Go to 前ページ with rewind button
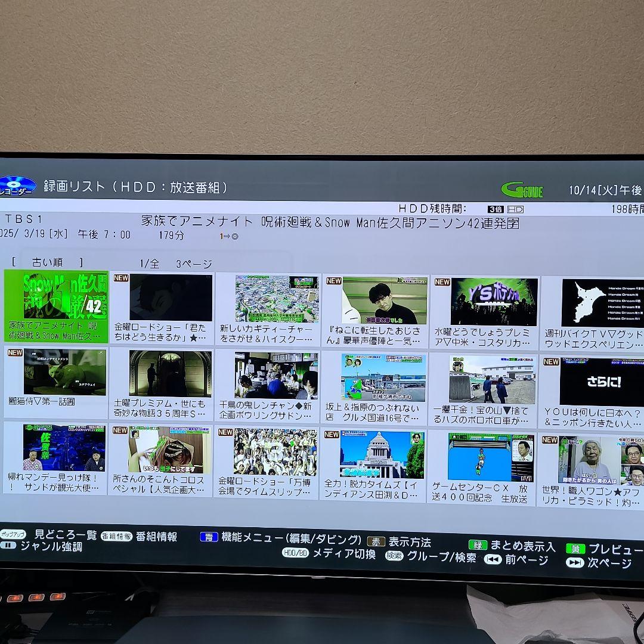 coord(493,559)
